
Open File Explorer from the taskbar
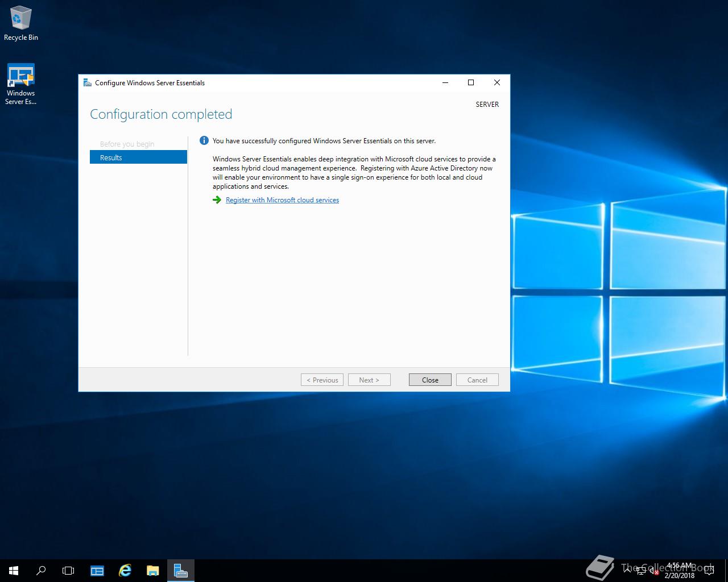click(x=152, y=571)
